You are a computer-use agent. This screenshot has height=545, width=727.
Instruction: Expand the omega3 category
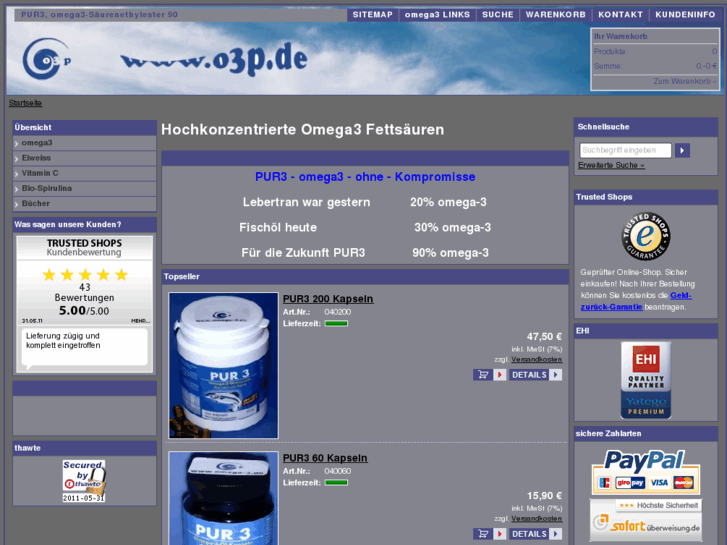point(84,143)
